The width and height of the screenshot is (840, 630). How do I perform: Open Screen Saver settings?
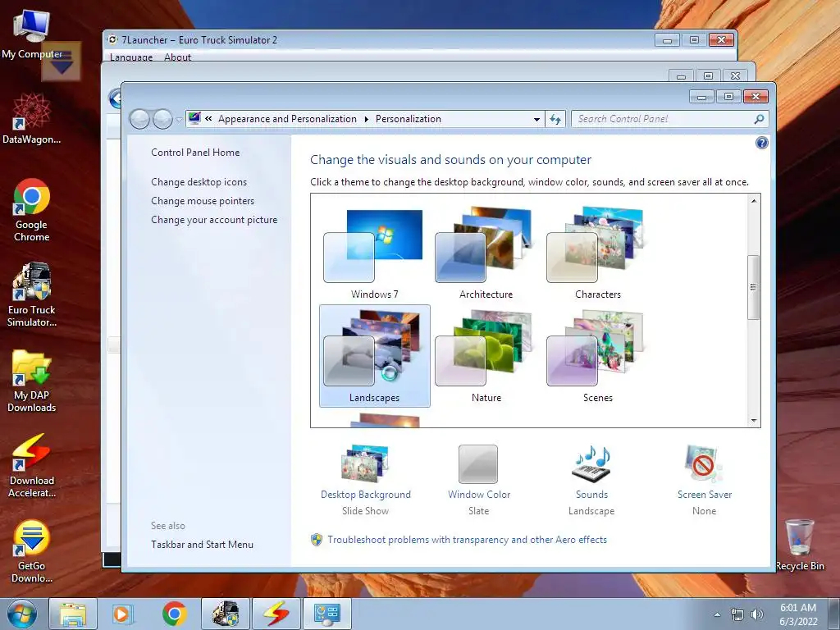click(x=704, y=480)
